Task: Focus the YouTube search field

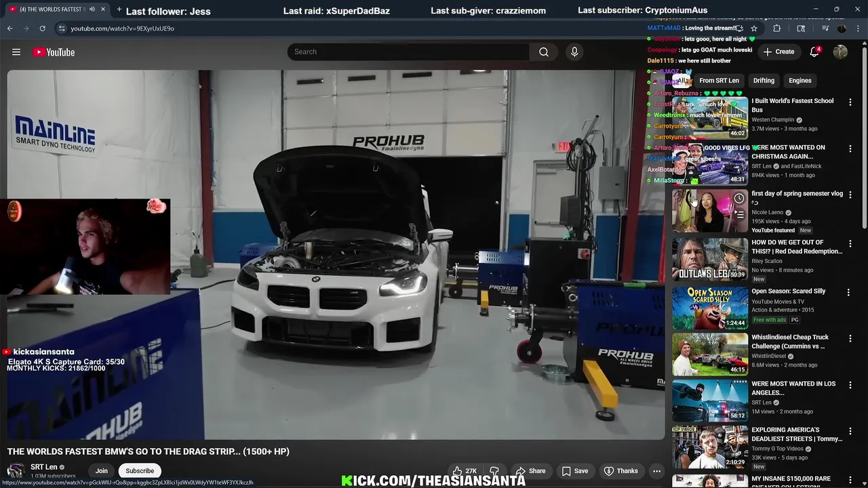Action: (x=408, y=52)
